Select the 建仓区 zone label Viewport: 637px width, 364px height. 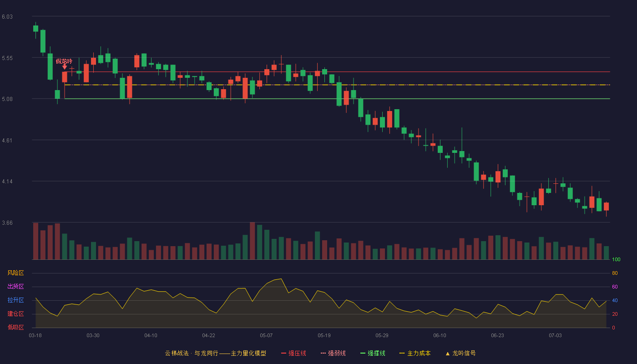pos(15,314)
